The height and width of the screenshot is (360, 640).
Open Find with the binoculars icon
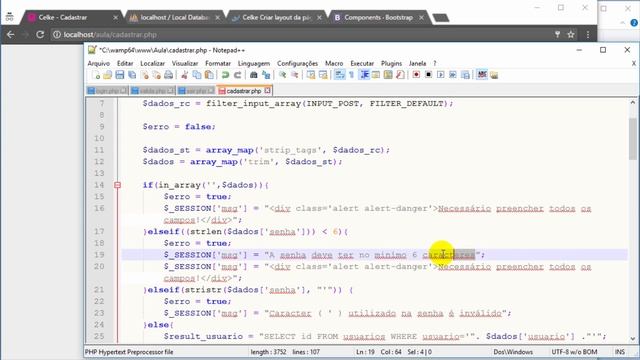pos(253,75)
